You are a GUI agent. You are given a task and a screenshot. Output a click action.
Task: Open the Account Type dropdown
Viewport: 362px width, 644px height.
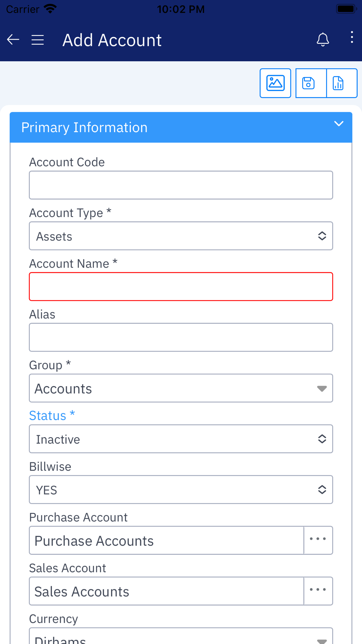click(x=181, y=236)
